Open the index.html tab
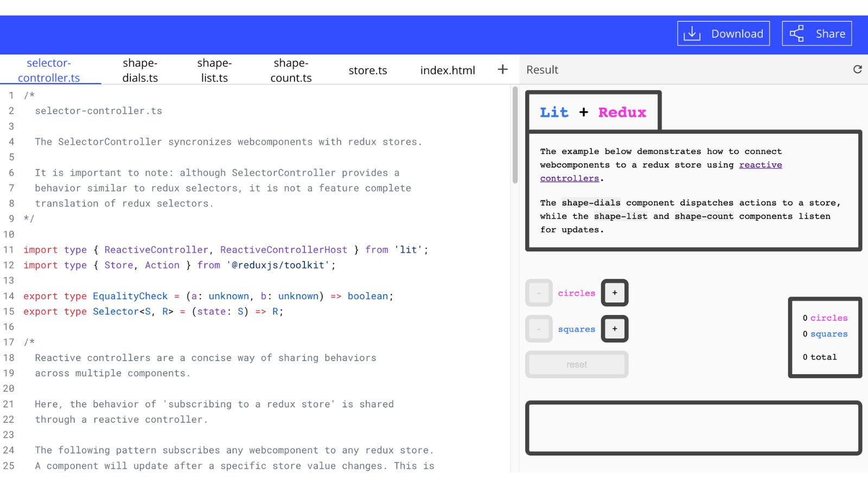868x488 pixels. point(448,70)
